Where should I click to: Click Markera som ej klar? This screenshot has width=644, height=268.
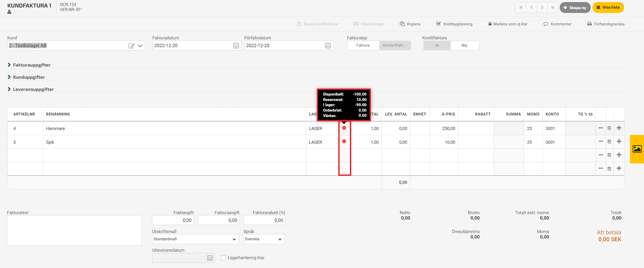tap(508, 24)
